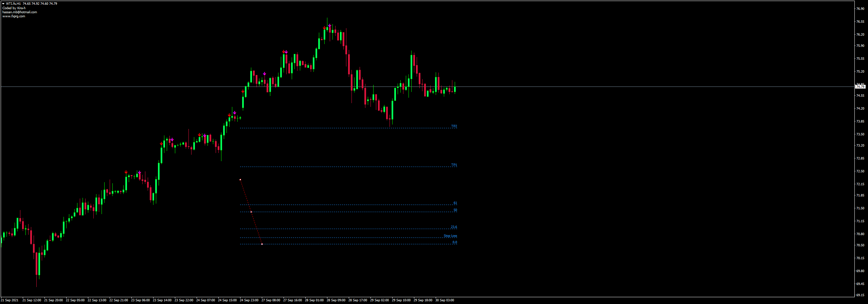Viewport: 868px width, 304px height.
Task: Click the 23.6 Fibonacci level label
Action: coord(454,227)
